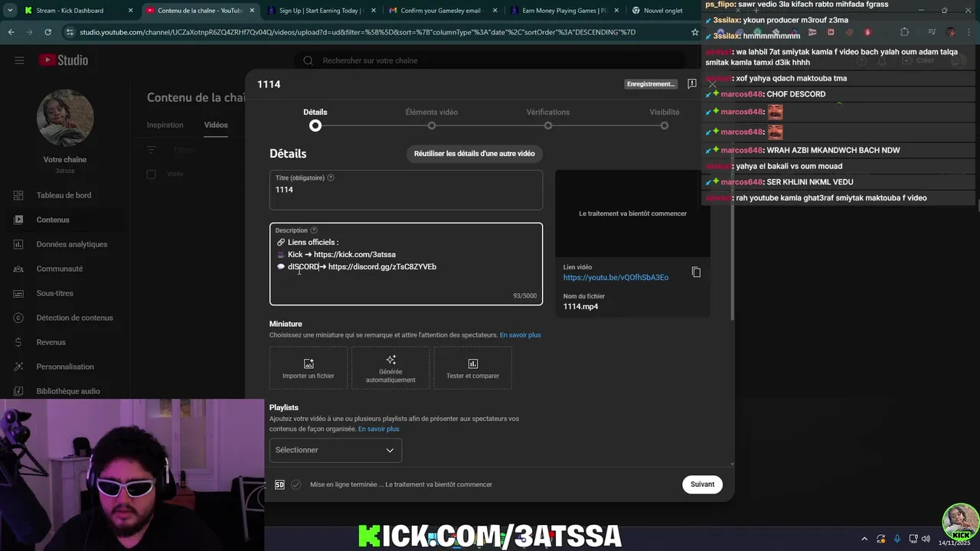Open Données analytiques in sidebar
Screen dimensions: 980x551
[71, 244]
